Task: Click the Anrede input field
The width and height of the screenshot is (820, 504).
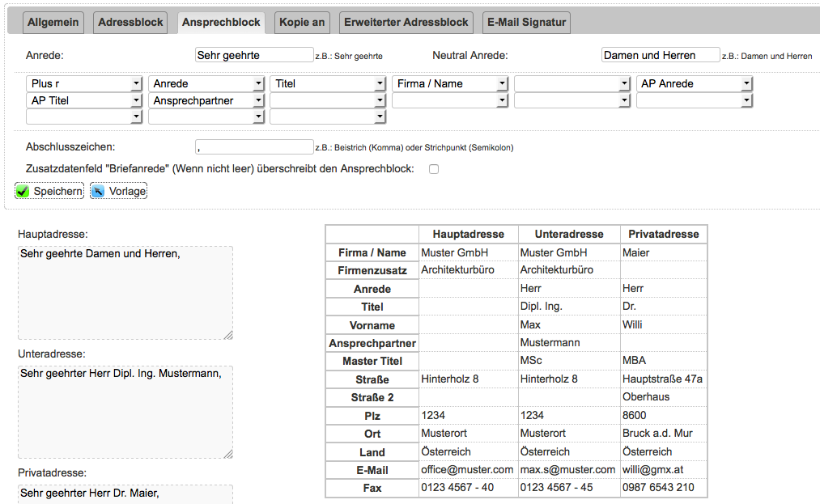Action: click(x=253, y=55)
